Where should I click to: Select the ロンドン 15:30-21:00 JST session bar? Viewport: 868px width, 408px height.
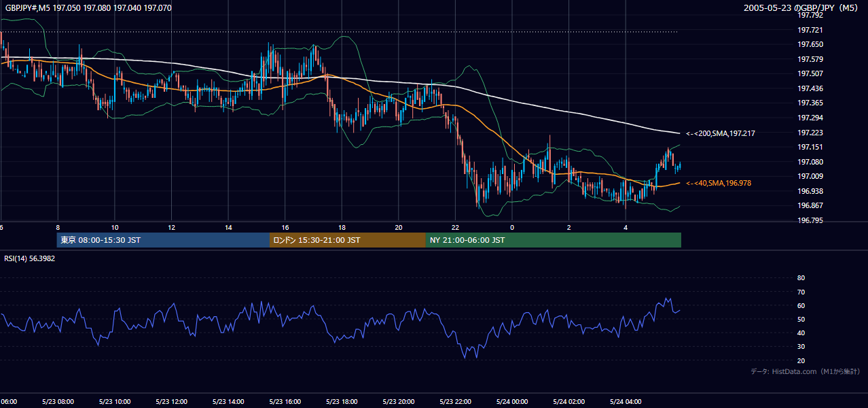[348, 240]
